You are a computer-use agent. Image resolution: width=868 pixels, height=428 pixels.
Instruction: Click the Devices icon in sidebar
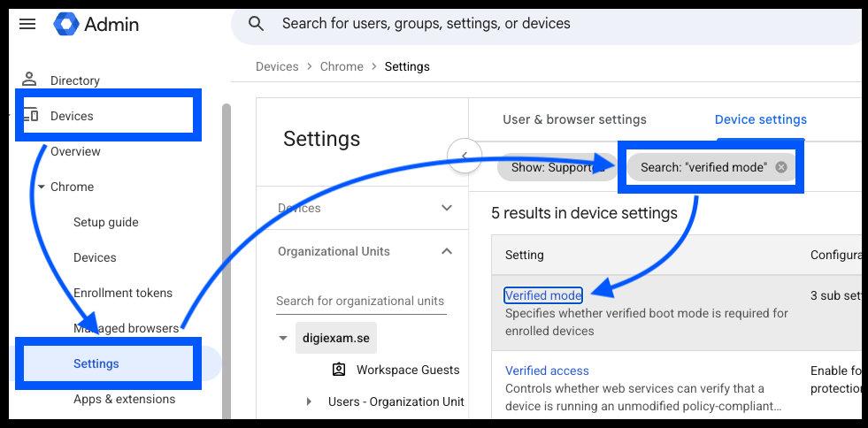click(x=30, y=116)
